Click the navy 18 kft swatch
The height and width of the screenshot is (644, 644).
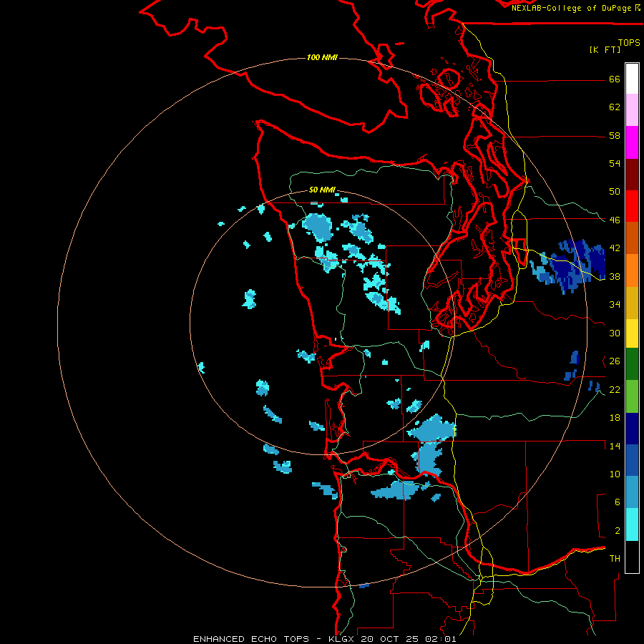pyautogui.click(x=632, y=429)
